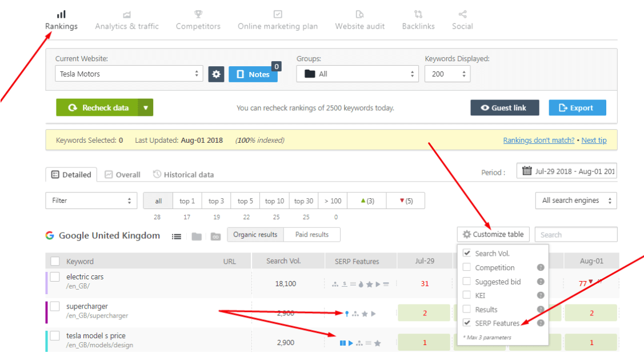Open the All search engines dropdown
644x361 pixels.
(576, 200)
